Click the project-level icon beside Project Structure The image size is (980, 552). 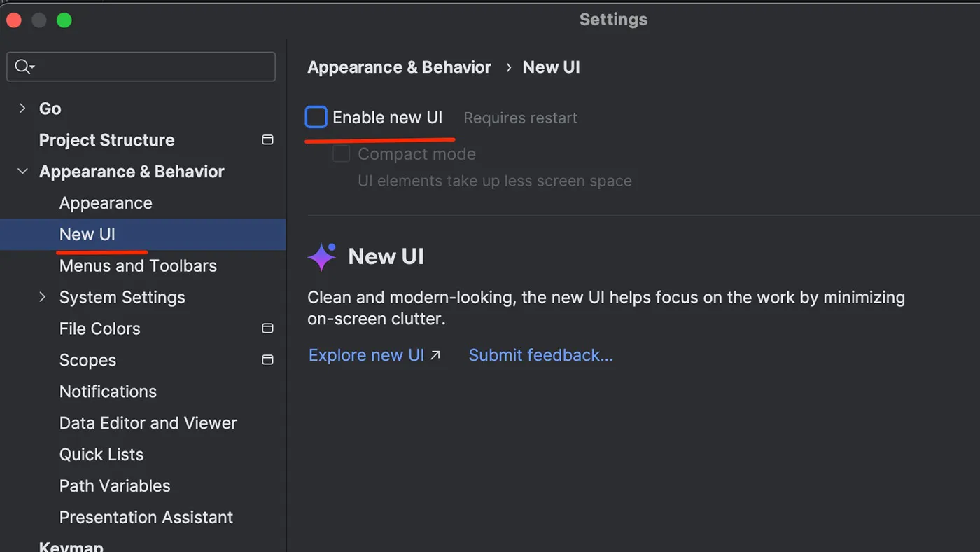[x=267, y=140]
